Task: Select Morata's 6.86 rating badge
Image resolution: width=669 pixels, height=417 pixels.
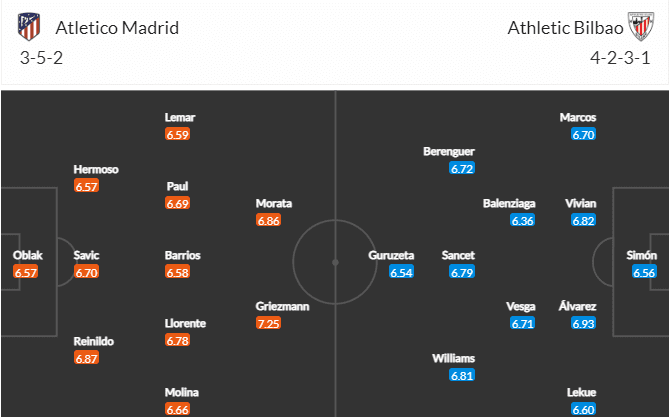Action: click(268, 221)
